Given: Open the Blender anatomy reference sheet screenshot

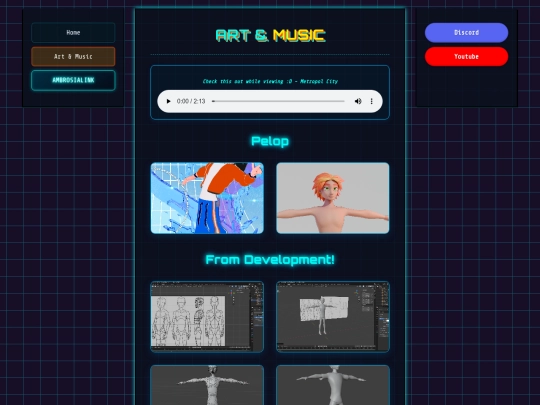Looking at the screenshot, I should coord(207,317).
